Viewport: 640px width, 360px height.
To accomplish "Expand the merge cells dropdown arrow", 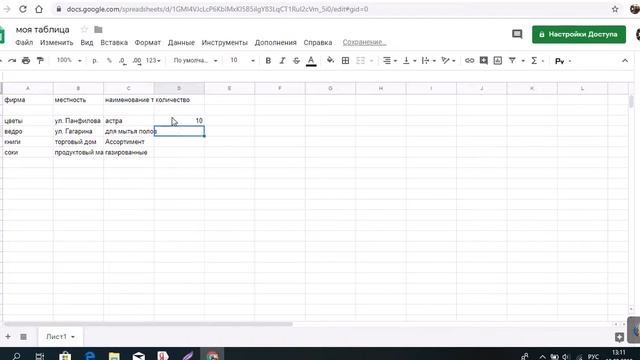I will click(371, 61).
